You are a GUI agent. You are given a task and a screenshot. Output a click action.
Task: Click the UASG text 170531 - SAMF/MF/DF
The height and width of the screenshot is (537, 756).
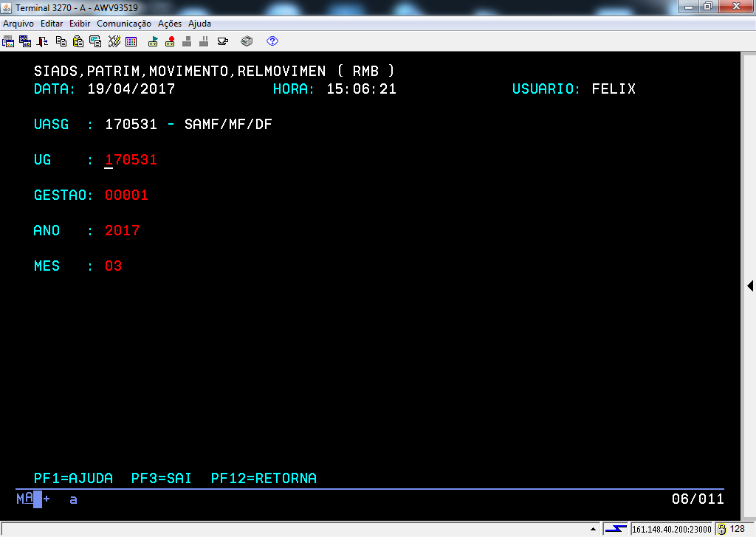click(x=188, y=124)
